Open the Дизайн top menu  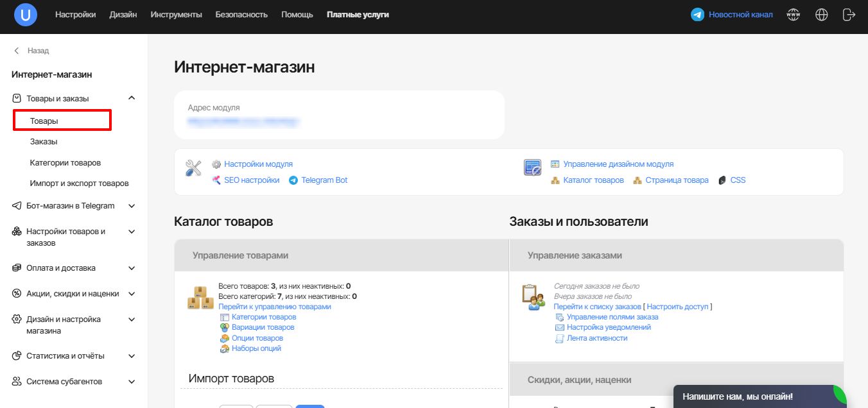[x=123, y=15]
